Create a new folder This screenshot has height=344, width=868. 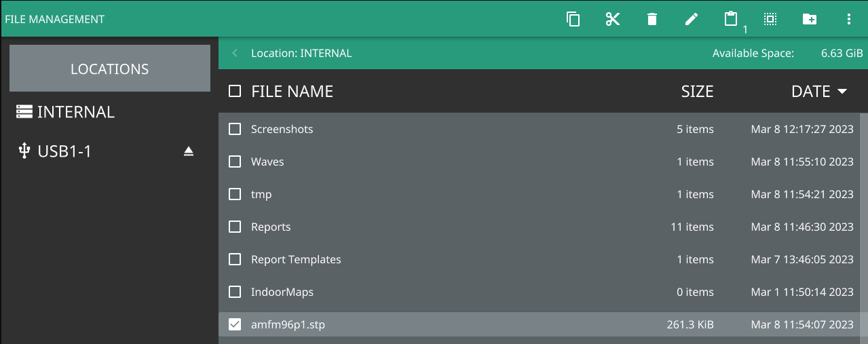click(810, 19)
